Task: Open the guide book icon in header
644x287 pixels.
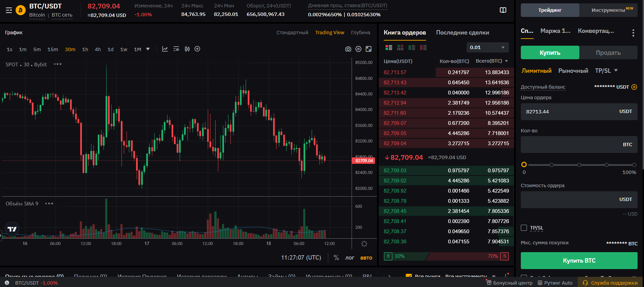Action: [503, 10]
